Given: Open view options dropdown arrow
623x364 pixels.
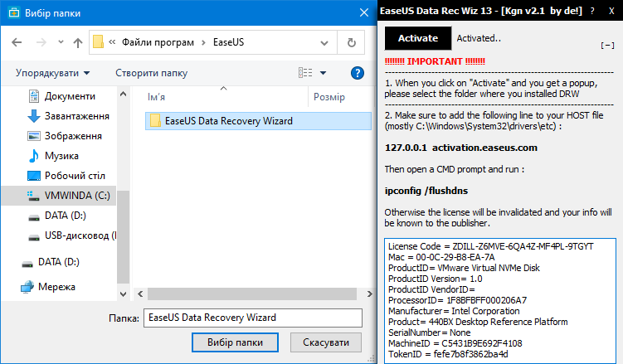Looking at the screenshot, I should tap(323, 73).
